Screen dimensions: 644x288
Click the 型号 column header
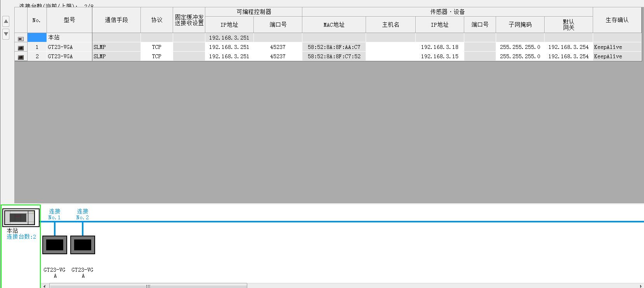(69, 20)
